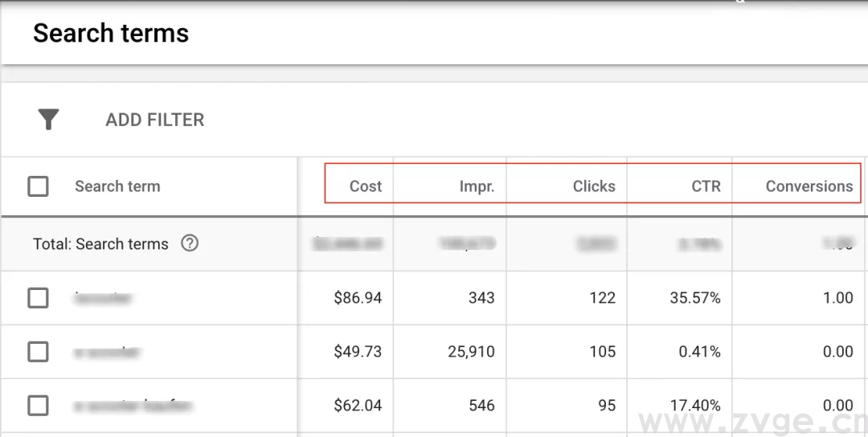
Task: Check the box for the $86.94 row
Action: [x=38, y=298]
